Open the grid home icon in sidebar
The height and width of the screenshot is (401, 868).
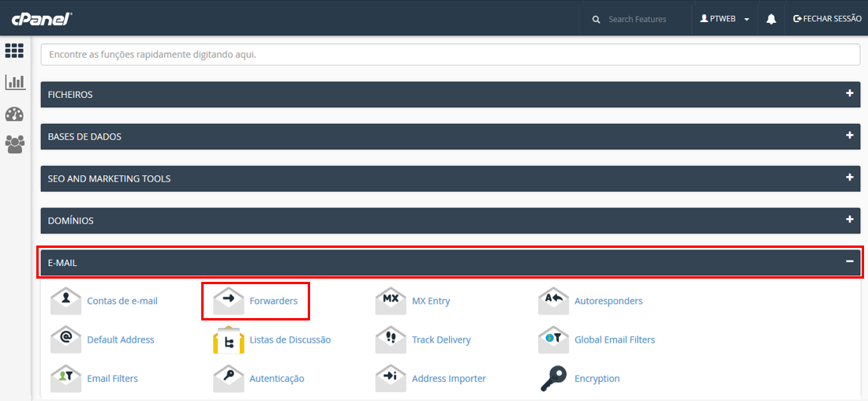point(14,51)
